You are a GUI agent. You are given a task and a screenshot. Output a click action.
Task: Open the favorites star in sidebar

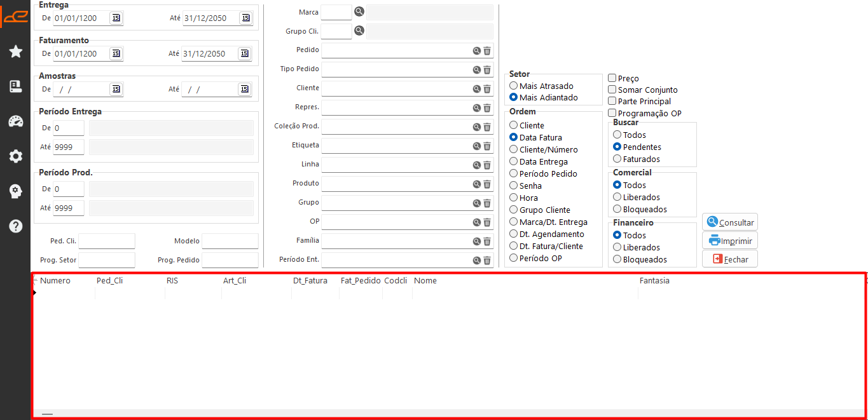point(16,51)
